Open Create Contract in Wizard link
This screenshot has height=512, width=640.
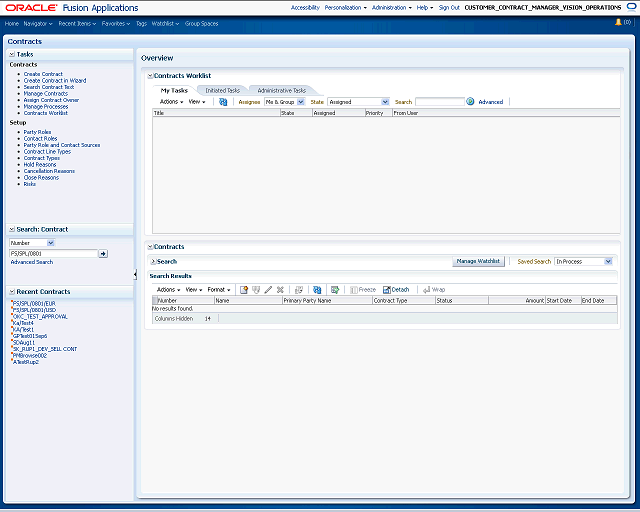click(x=55, y=81)
